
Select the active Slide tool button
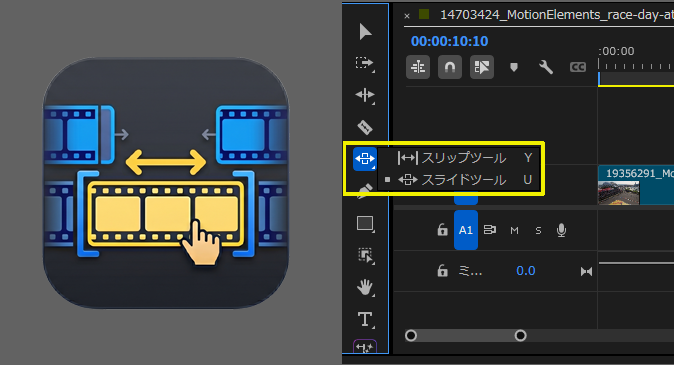365,159
